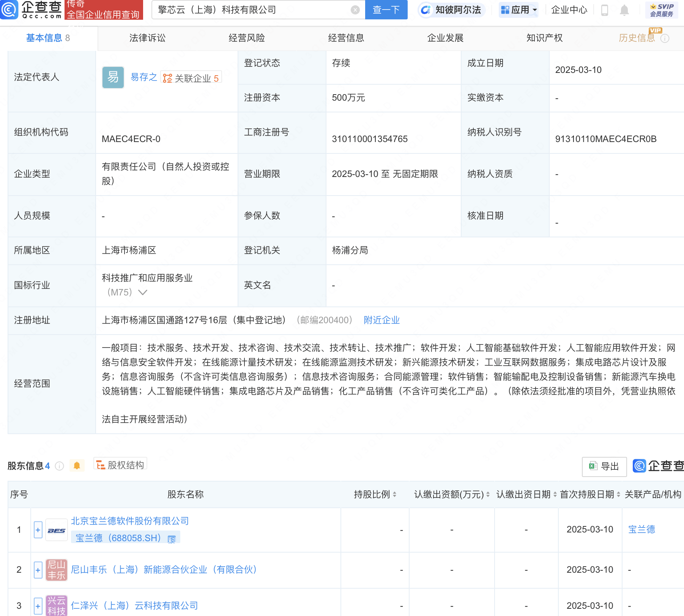Image resolution: width=684 pixels, height=616 pixels.
Task: Click the 科 tag icon after 688058.SH
Action: [x=172, y=539]
